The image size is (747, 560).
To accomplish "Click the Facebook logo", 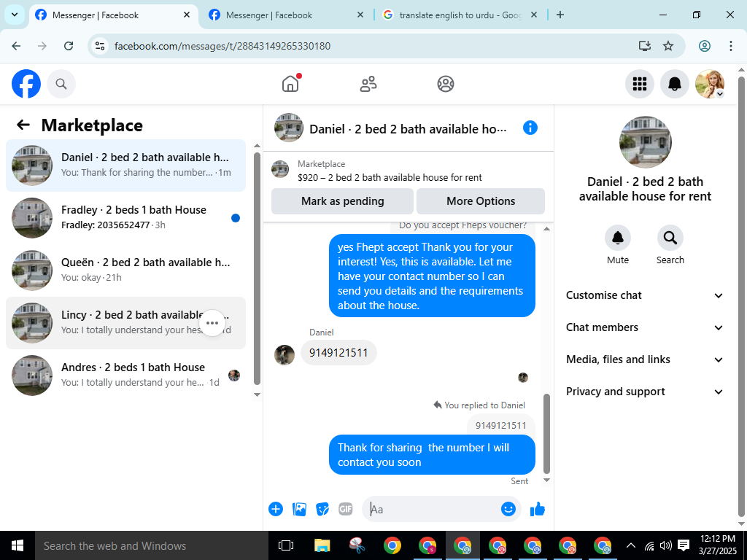I will pos(26,84).
